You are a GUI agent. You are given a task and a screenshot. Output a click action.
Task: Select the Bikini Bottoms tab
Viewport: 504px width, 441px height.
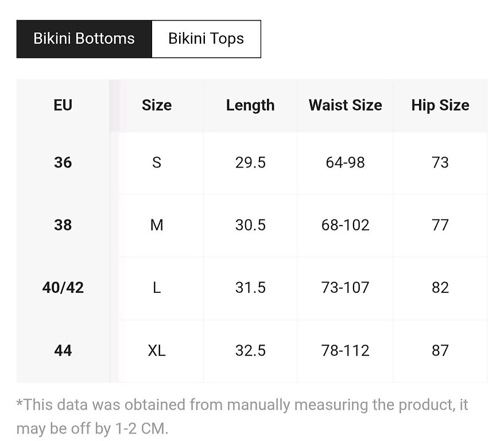(84, 39)
